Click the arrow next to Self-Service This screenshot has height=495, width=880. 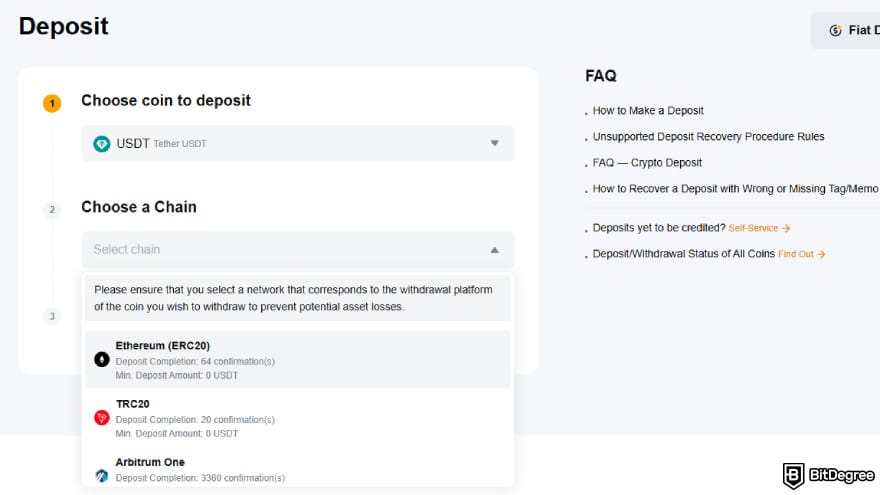(786, 228)
